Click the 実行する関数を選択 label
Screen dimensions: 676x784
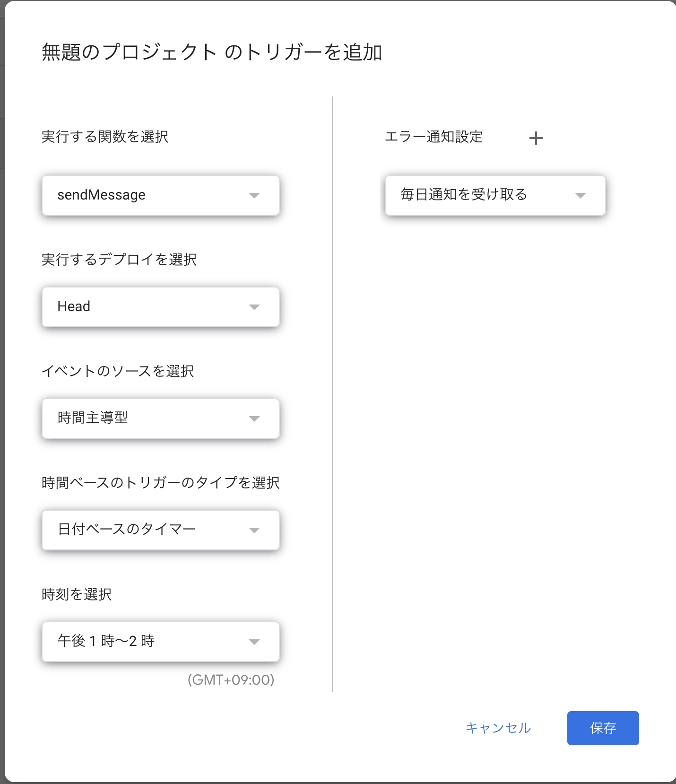click(106, 137)
